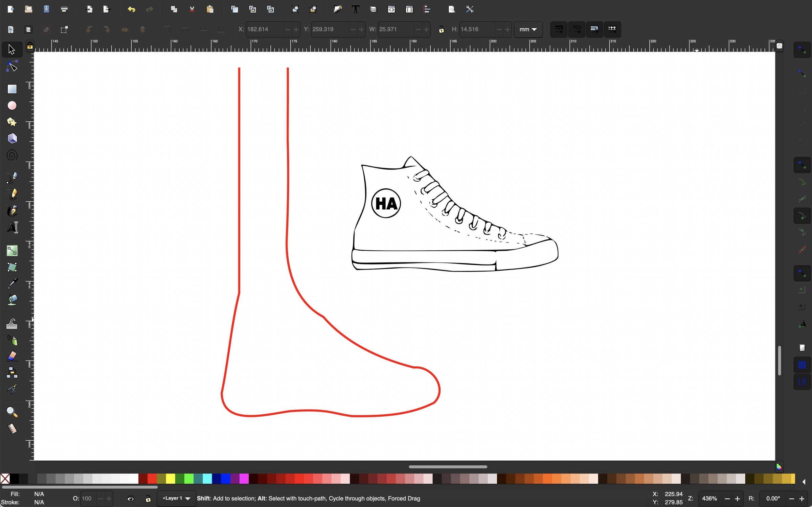Select the Node edit tool

[x=12, y=67]
